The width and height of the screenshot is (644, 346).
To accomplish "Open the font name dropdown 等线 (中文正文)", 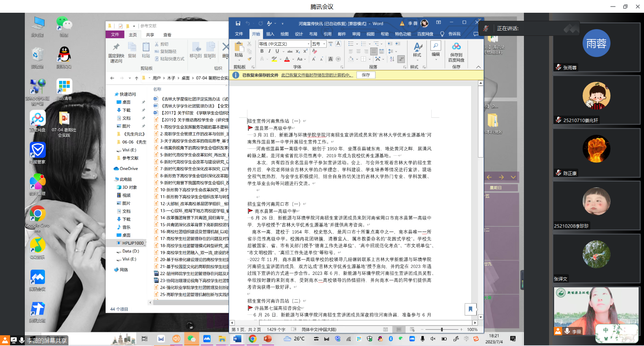I will [308, 44].
